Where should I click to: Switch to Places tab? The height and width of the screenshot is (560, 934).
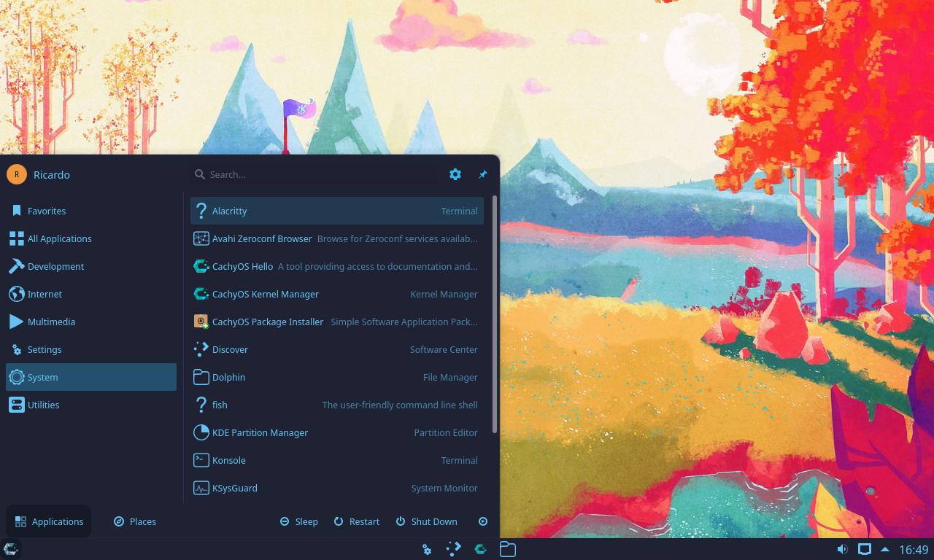(x=135, y=521)
